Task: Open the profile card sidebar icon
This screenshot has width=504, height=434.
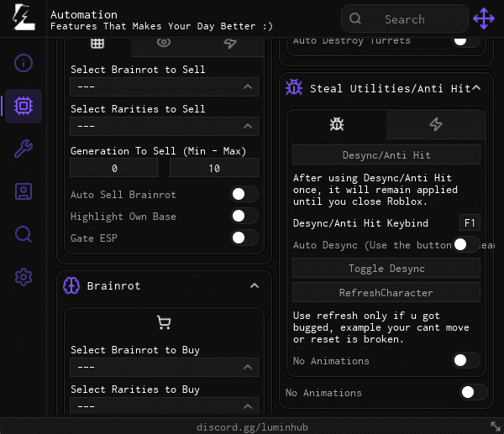Action: click(x=24, y=192)
